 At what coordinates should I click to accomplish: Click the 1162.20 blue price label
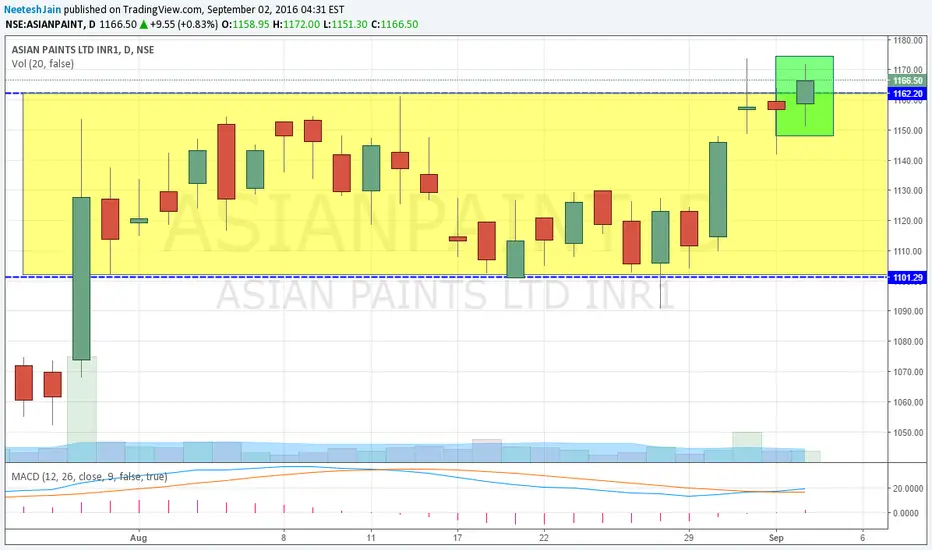[908, 94]
